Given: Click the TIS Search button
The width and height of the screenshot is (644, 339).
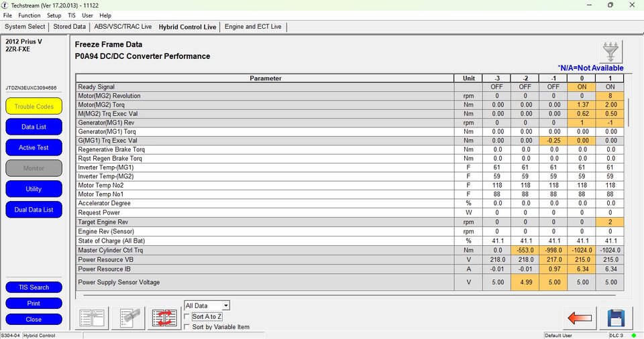Looking at the screenshot, I should point(34,287).
